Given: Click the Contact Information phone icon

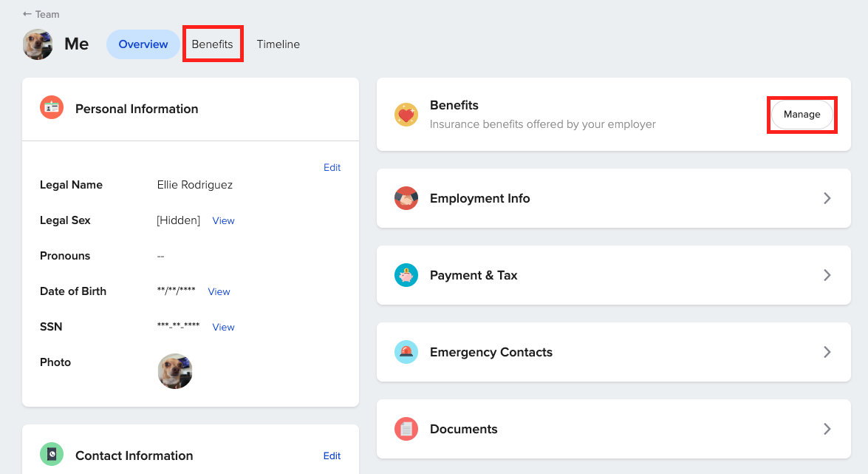Looking at the screenshot, I should (x=51, y=454).
